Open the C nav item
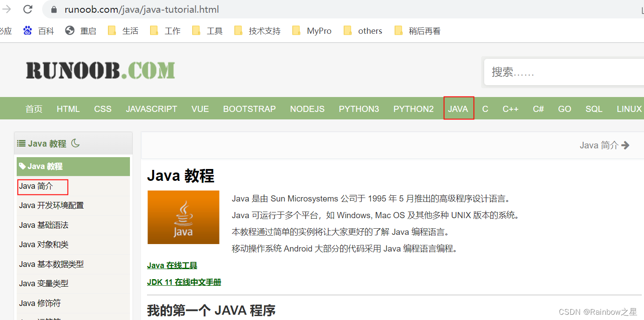Image resolution: width=644 pixels, height=320 pixels. click(x=485, y=109)
